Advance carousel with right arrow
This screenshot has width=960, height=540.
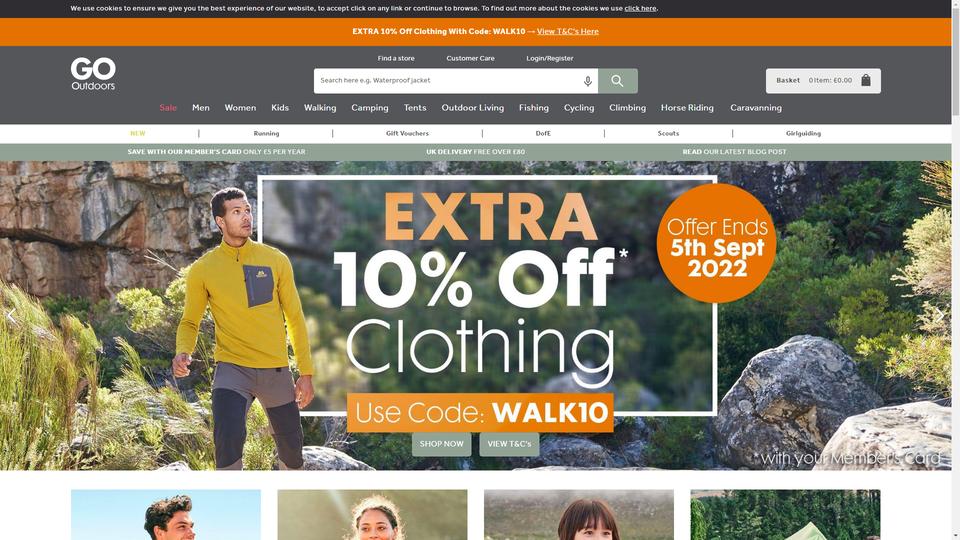[x=940, y=315]
